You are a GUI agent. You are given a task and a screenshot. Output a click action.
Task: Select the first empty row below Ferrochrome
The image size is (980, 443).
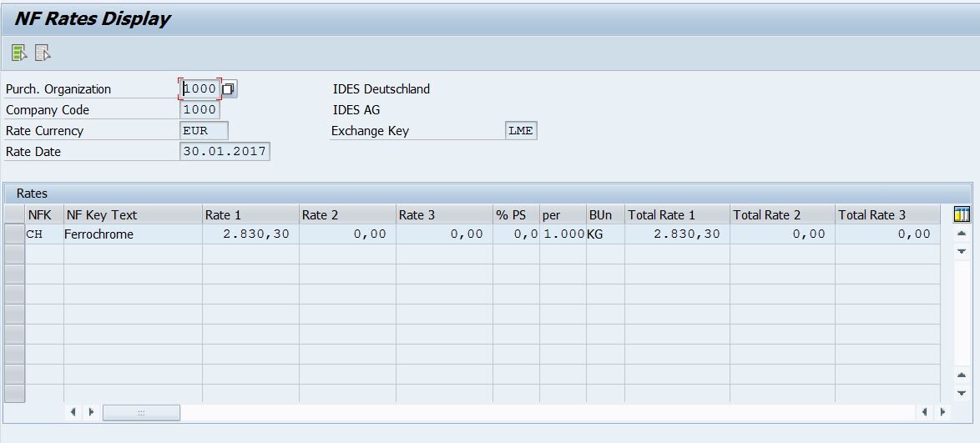pos(14,254)
